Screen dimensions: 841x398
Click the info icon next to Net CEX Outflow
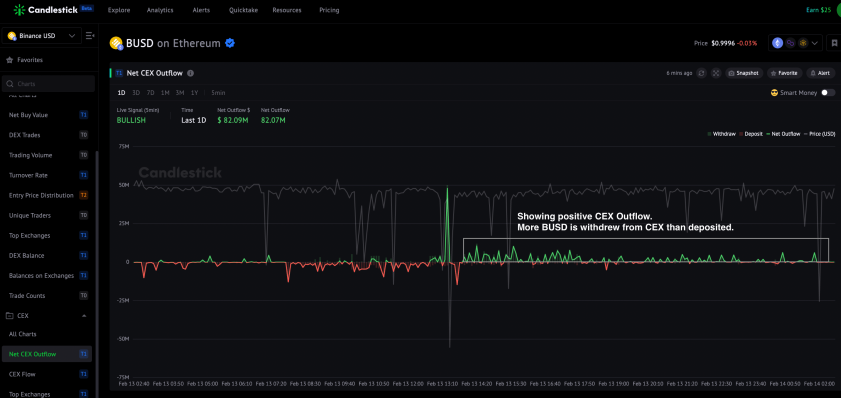coord(190,73)
